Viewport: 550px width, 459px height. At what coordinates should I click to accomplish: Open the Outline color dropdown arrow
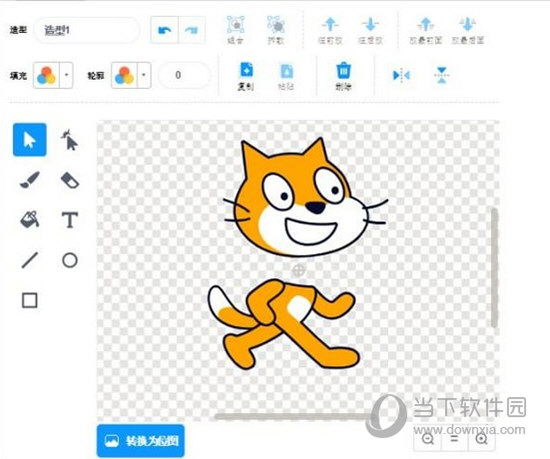click(x=144, y=75)
